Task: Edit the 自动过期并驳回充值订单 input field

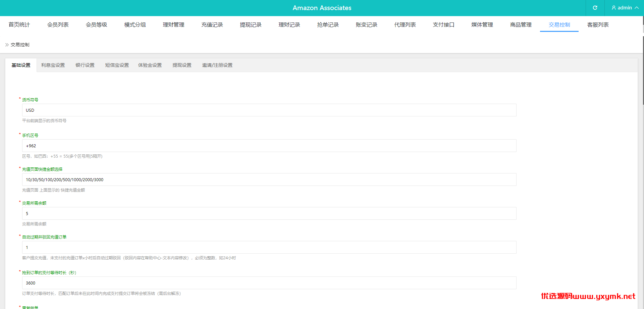Action: click(269, 247)
